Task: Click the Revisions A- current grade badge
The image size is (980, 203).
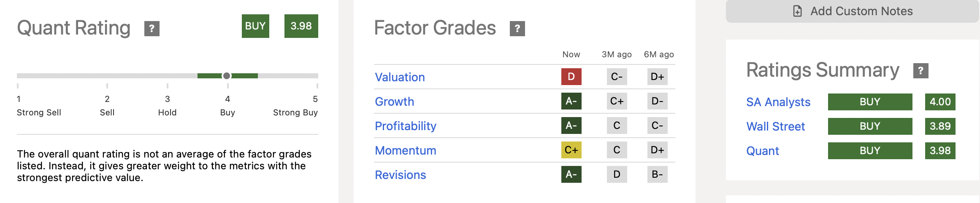Action: 571,174
